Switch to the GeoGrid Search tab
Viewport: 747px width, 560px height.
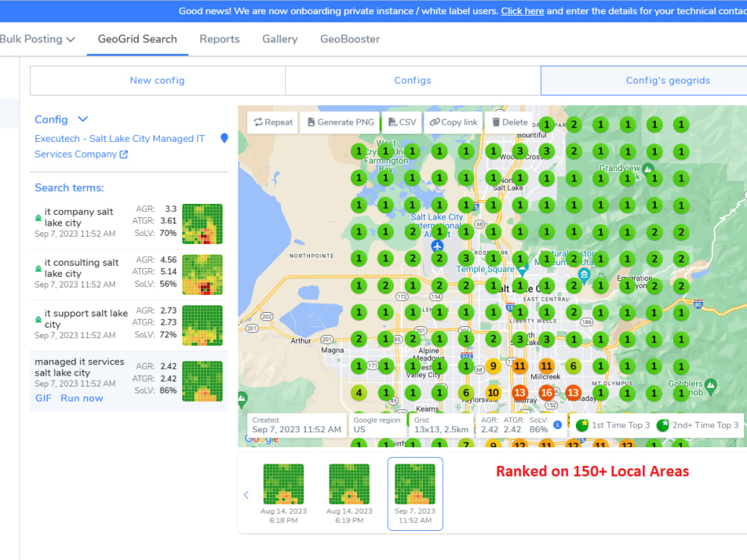(137, 39)
